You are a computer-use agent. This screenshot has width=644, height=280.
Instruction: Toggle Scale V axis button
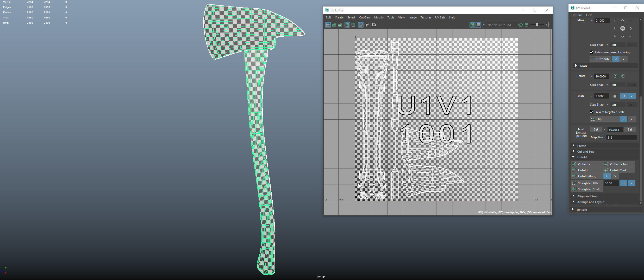pos(632,96)
